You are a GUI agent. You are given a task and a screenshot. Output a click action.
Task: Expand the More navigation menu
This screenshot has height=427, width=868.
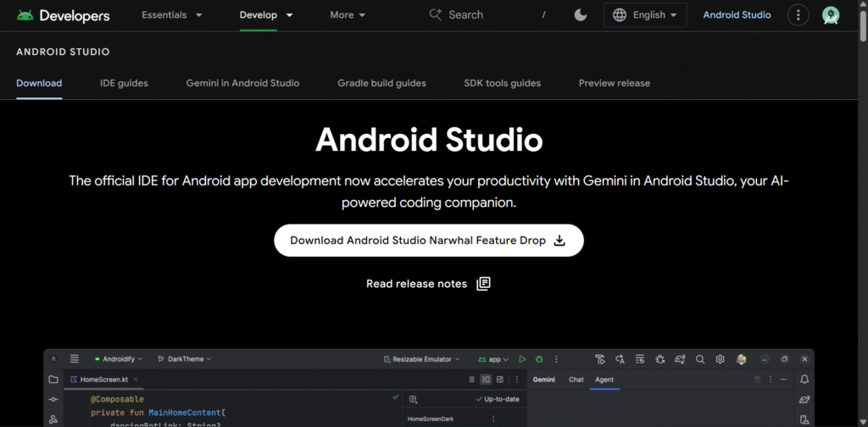click(x=348, y=15)
